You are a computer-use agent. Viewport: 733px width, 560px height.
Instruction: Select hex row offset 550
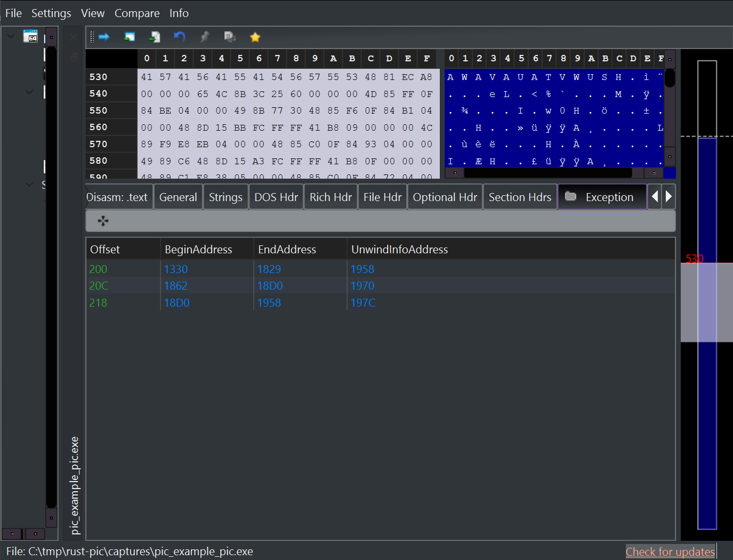pos(99,110)
